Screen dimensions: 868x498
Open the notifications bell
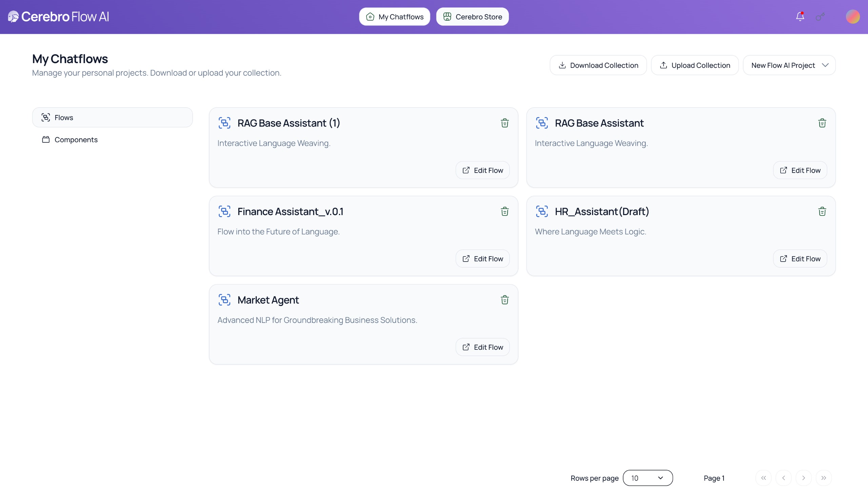(x=800, y=16)
